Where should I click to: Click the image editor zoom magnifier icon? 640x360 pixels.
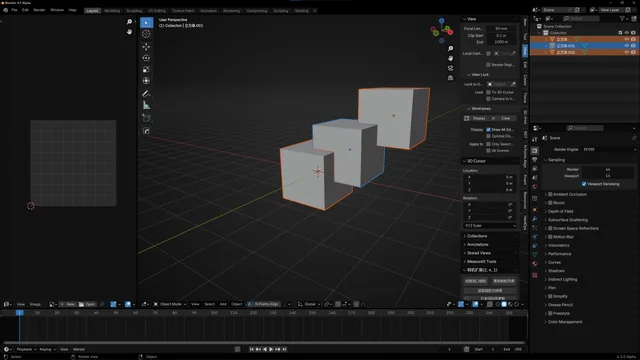tap(129, 22)
